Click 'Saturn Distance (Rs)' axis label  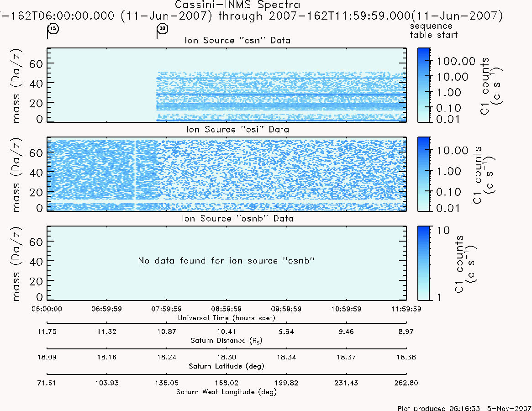tap(226, 341)
